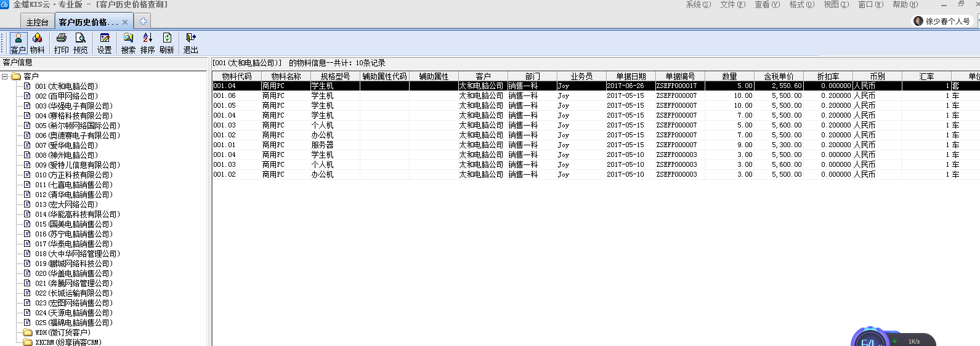
Task: Select the 001.06 material code cell
Action: [x=237, y=96]
